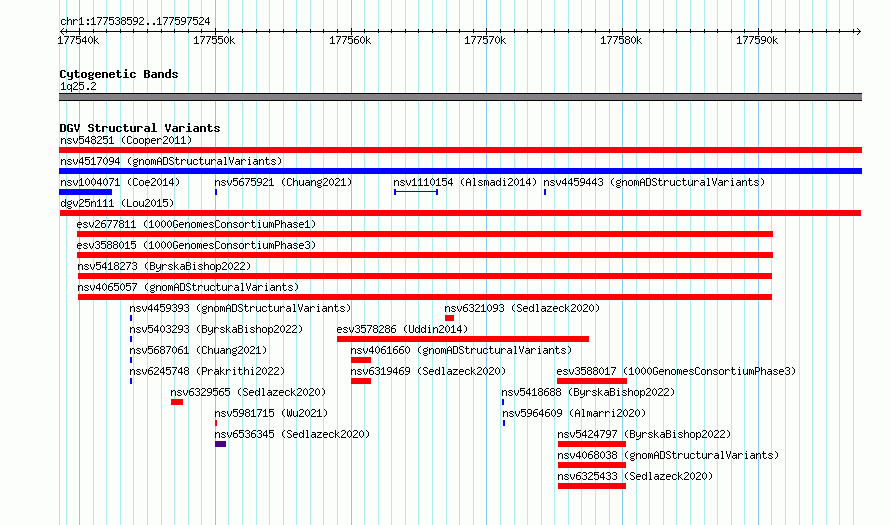Select the small red block under nsv6321093
The height and width of the screenshot is (525, 890).
click(x=450, y=318)
